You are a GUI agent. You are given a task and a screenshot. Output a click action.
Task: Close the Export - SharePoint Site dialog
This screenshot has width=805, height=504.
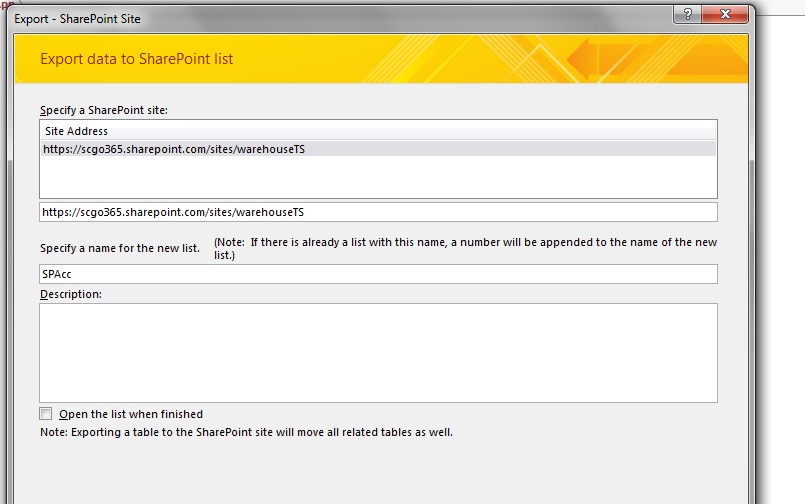click(x=725, y=14)
